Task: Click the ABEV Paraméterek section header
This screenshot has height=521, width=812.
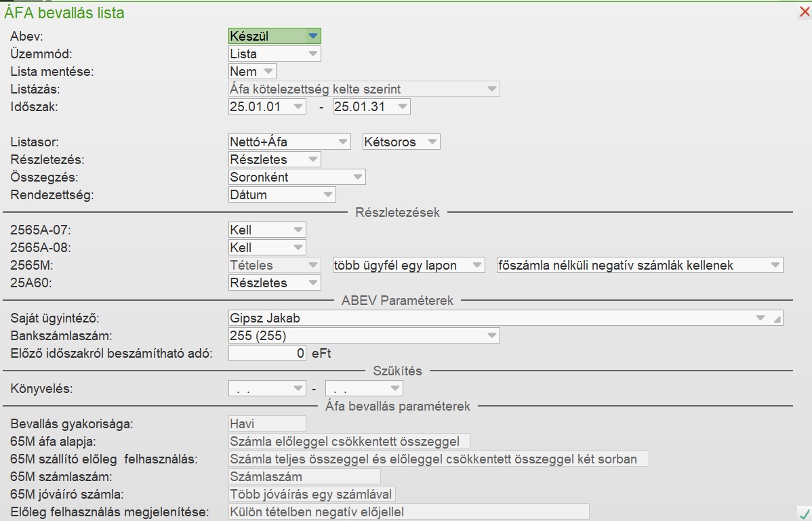Action: click(397, 300)
